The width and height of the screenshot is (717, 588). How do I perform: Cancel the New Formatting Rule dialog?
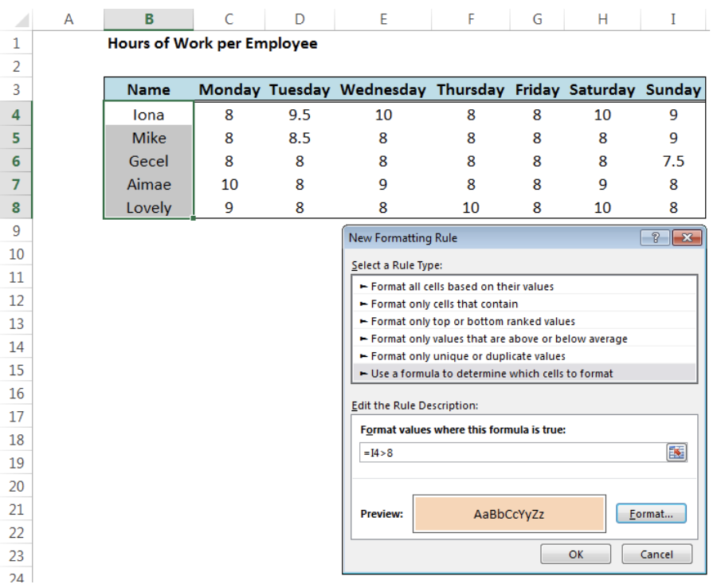pos(656,554)
